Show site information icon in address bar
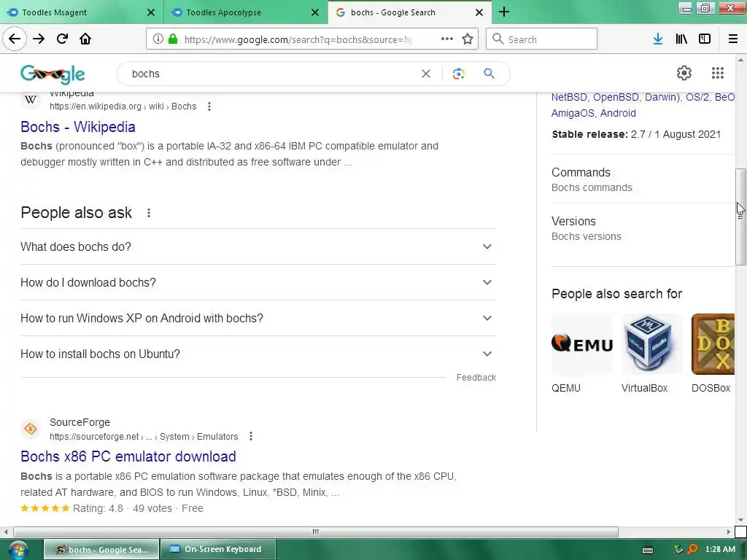Image resolution: width=747 pixels, height=560 pixels. point(158,39)
